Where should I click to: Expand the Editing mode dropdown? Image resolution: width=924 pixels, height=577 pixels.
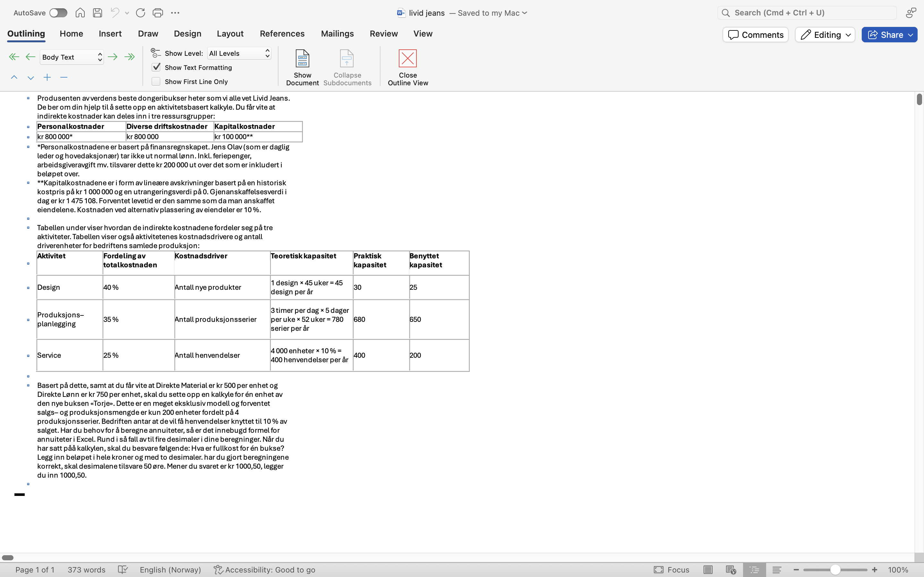click(825, 35)
